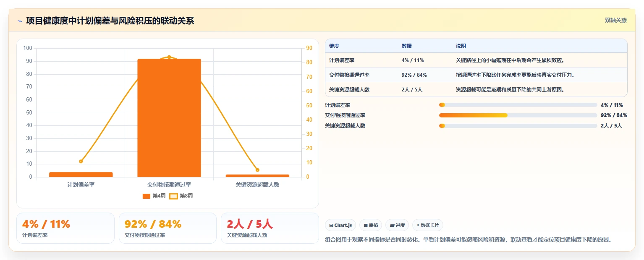Click progress value 2人 / 5人 at right
The width and height of the screenshot is (644, 260).
tap(611, 126)
